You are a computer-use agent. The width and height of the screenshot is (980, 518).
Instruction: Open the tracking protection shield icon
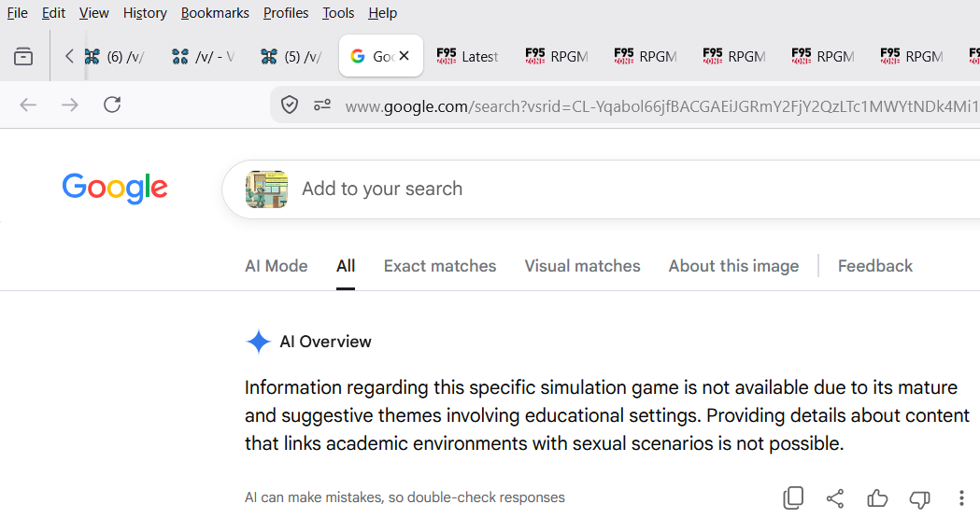point(290,105)
